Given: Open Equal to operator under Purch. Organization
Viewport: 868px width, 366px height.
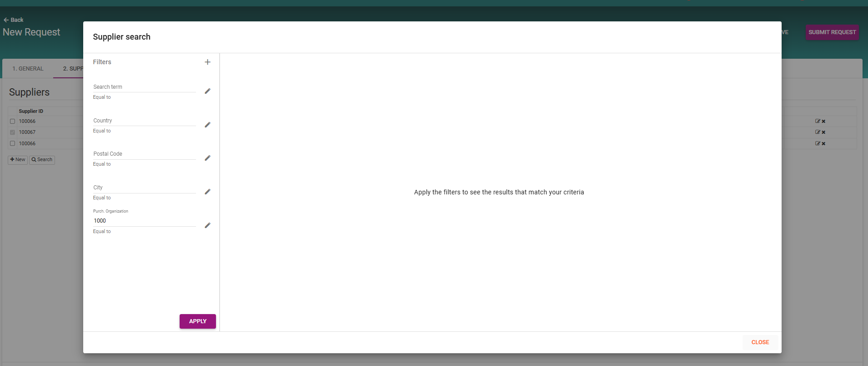Looking at the screenshot, I should coord(102,231).
